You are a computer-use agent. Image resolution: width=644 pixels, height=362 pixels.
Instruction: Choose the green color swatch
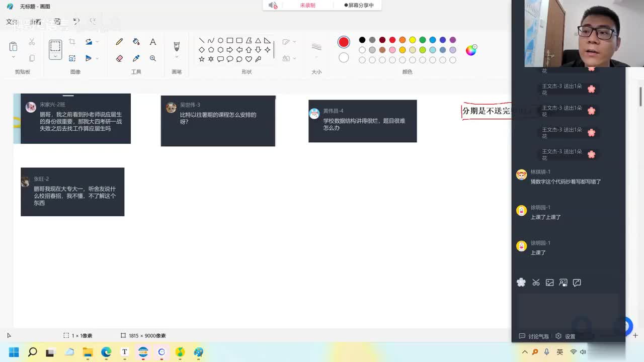[423, 40]
